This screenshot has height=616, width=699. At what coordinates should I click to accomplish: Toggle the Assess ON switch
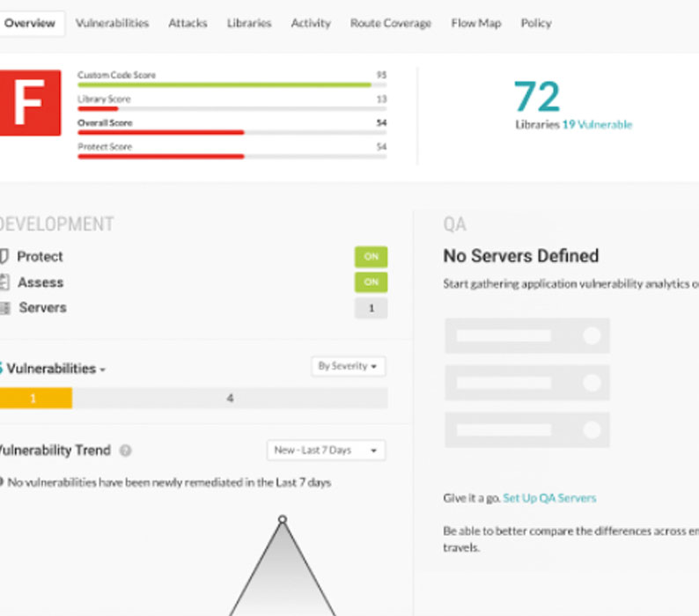click(x=371, y=282)
